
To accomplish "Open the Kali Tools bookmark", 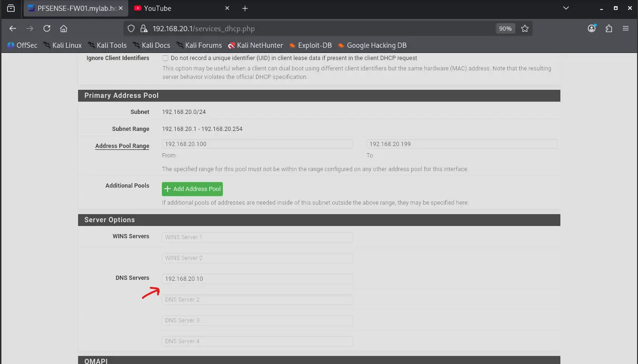I will click(x=107, y=45).
